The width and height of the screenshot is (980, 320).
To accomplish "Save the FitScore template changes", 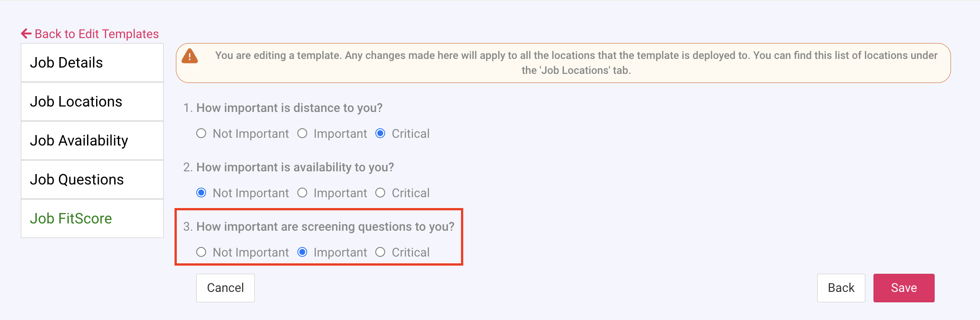I will [x=903, y=288].
